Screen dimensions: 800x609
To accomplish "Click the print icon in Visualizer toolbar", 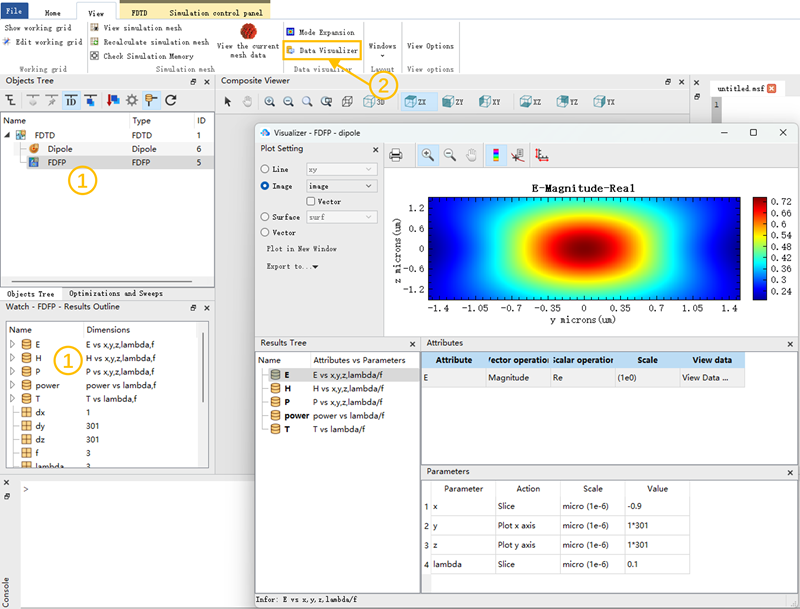I will click(x=396, y=155).
